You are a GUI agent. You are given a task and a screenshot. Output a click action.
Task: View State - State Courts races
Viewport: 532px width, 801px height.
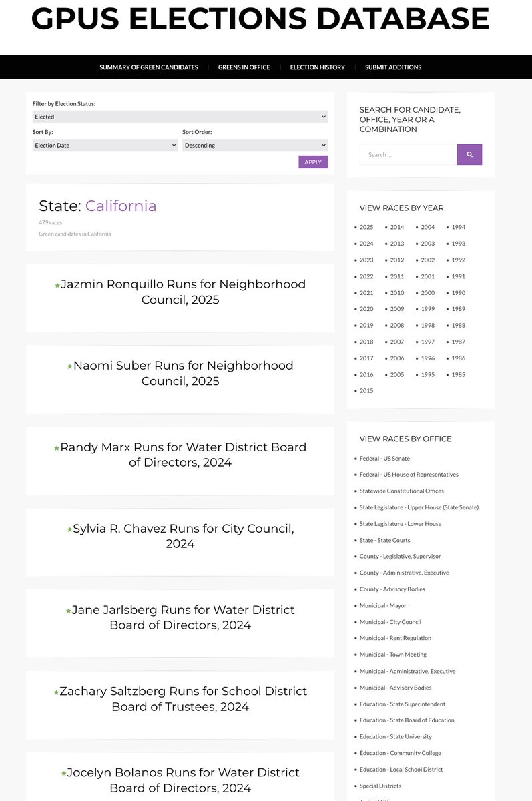coord(385,540)
